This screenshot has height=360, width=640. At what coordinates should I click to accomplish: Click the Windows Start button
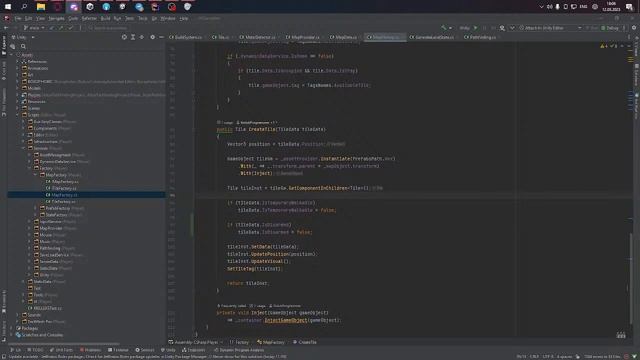(7, 7)
